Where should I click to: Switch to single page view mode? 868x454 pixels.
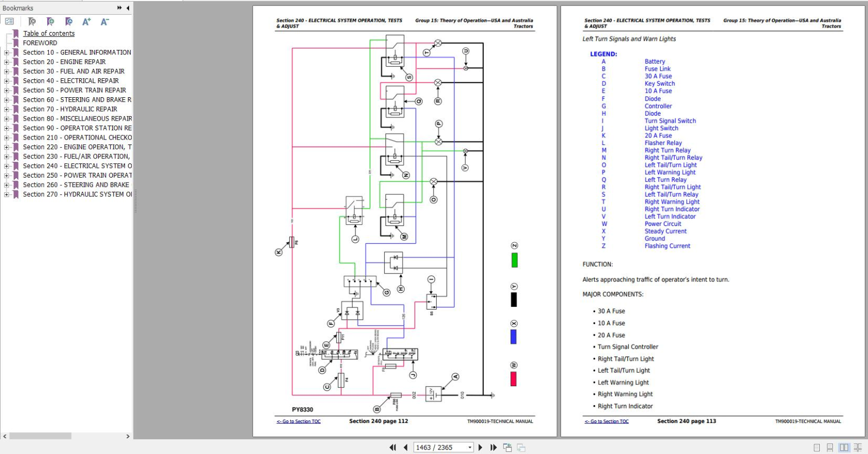(817, 447)
